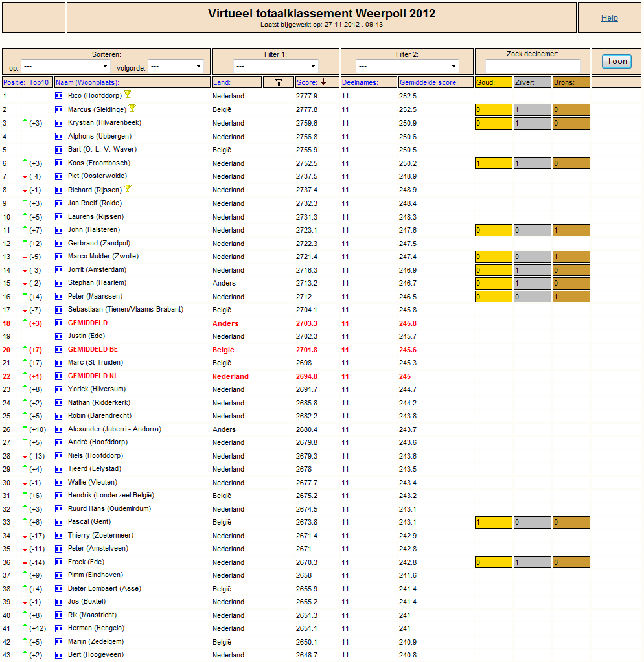Click the Zoek deelnemer search field
This screenshot has height=662, width=644.
533,66
